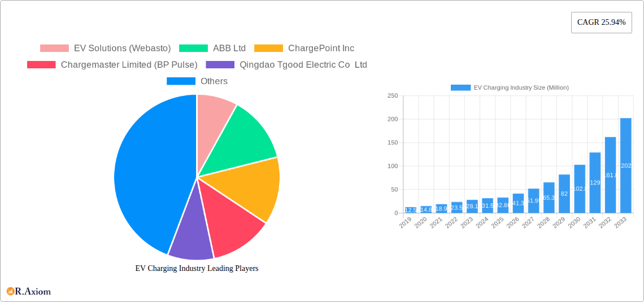Screen dimensions: 644x302
Task: Click the 2029 bar labeled 82
Action: click(x=564, y=194)
